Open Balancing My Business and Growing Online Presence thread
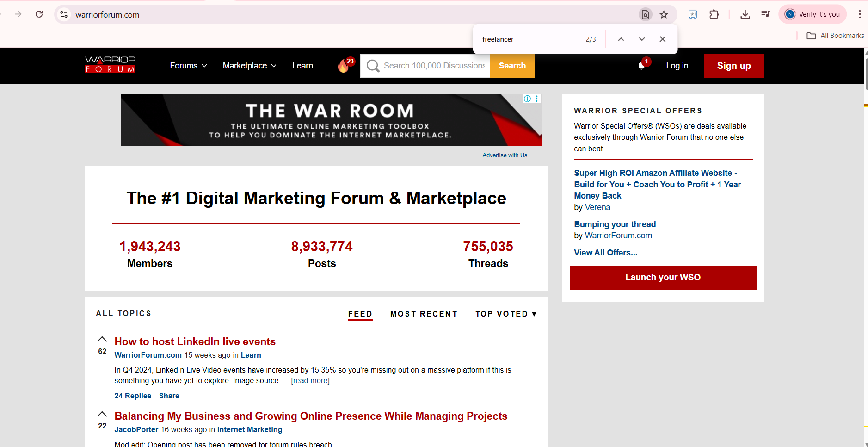This screenshot has height=447, width=868. [311, 416]
